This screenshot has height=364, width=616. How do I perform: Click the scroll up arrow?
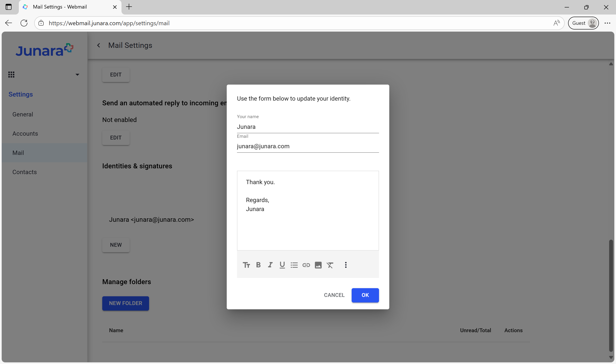[x=611, y=64]
